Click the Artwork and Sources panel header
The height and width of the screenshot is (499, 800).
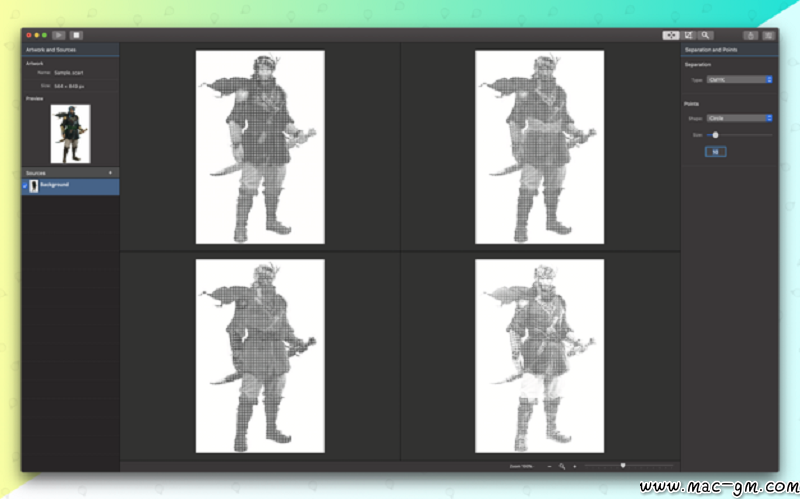pyautogui.click(x=70, y=49)
